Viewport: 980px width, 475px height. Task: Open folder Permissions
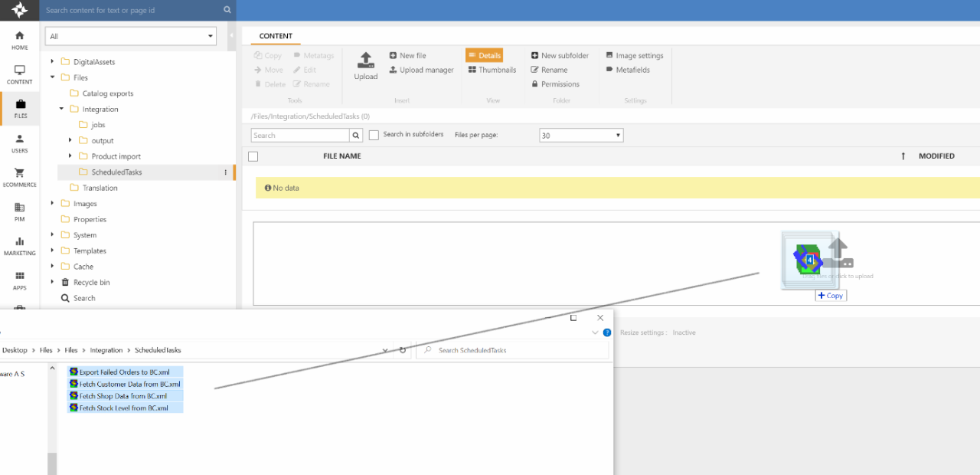[554, 84]
